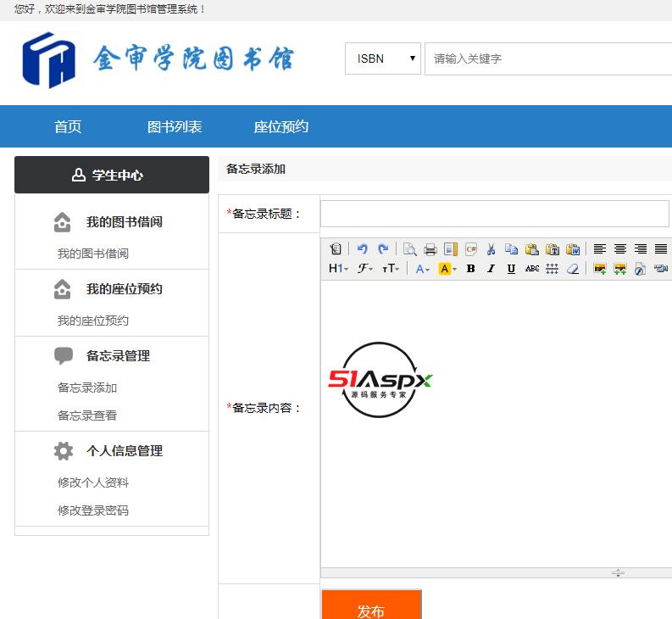Click the copy icon in editor toolbar
The width and height of the screenshot is (672, 619).
(511, 248)
